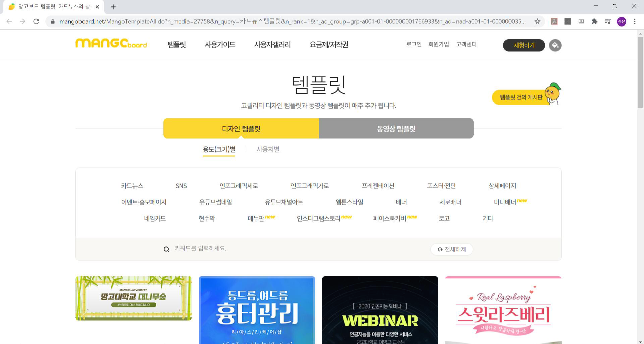The height and width of the screenshot is (344, 644).
Task: Filter by 기타 category
Action: (488, 218)
